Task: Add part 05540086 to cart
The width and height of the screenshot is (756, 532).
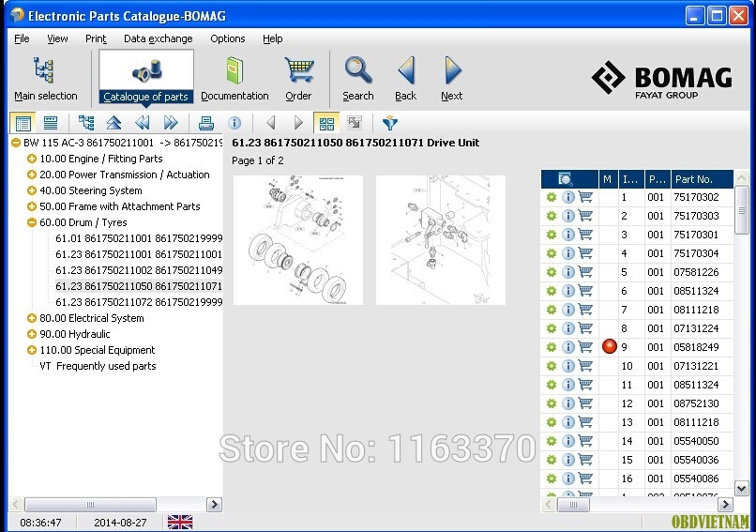Action: pyautogui.click(x=585, y=479)
